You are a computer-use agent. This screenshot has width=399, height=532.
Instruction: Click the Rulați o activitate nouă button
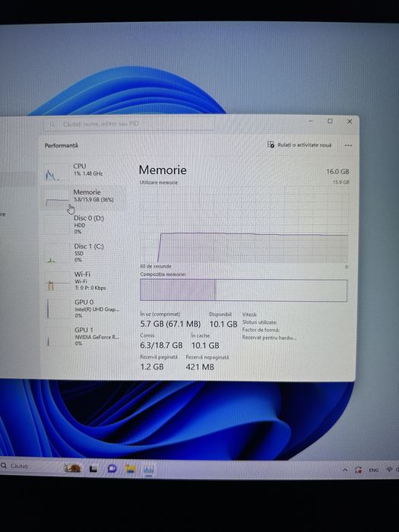(299, 145)
